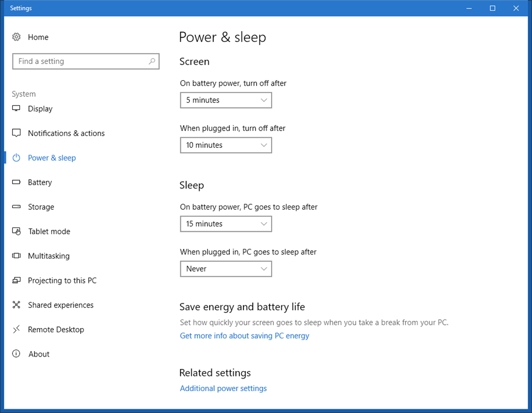Open the Never plugged-in sleep dropdown
532x413 pixels.
pos(225,268)
